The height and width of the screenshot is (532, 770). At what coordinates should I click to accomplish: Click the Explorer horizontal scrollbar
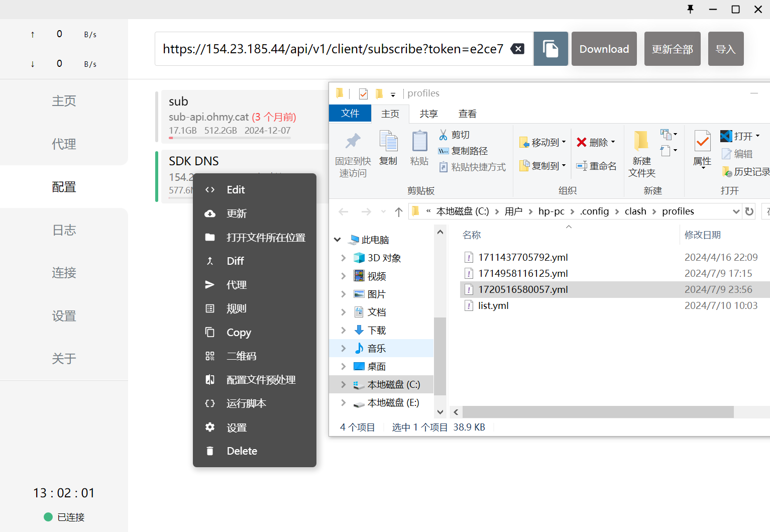coord(598,412)
